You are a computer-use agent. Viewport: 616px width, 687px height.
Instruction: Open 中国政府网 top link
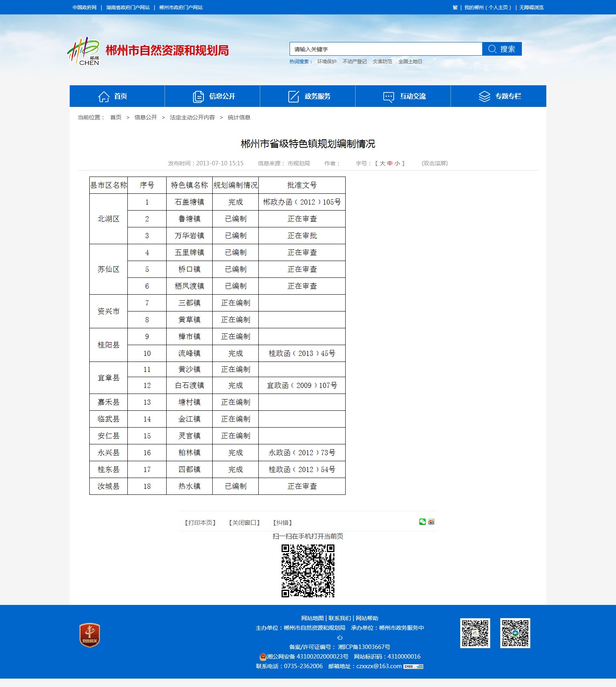pyautogui.click(x=85, y=8)
